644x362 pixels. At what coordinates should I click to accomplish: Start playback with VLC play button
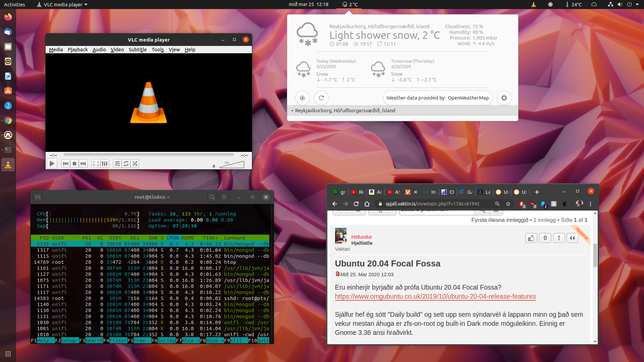point(52,164)
